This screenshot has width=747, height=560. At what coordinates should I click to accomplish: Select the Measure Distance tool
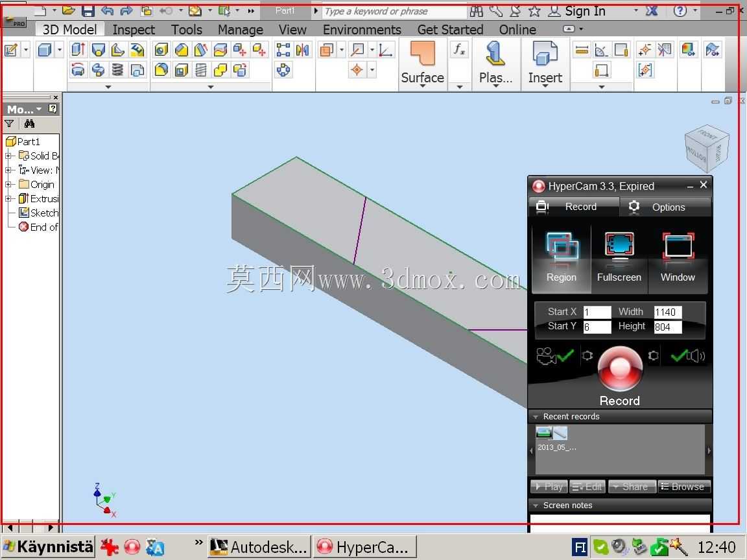coord(582,49)
